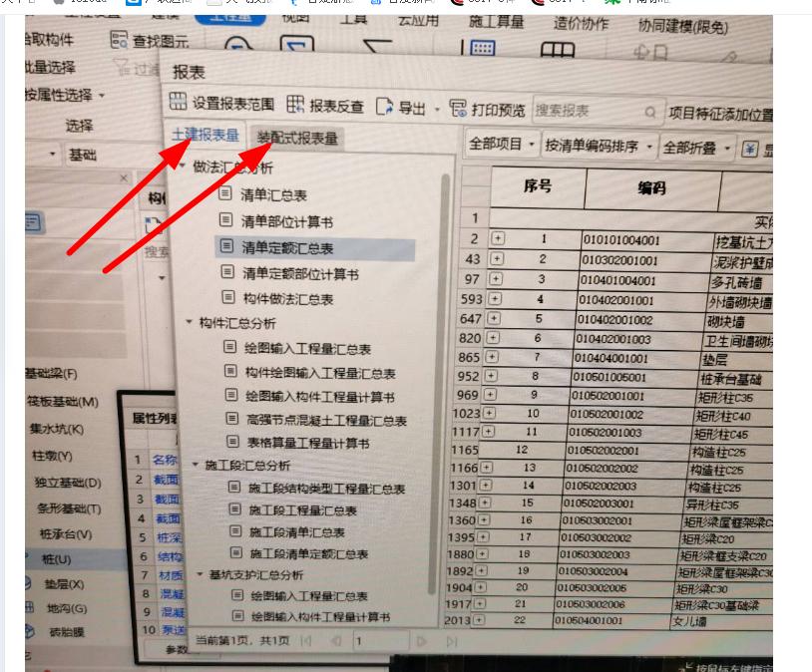
Task: Click 设置报表范围 button
Action: coord(221,103)
